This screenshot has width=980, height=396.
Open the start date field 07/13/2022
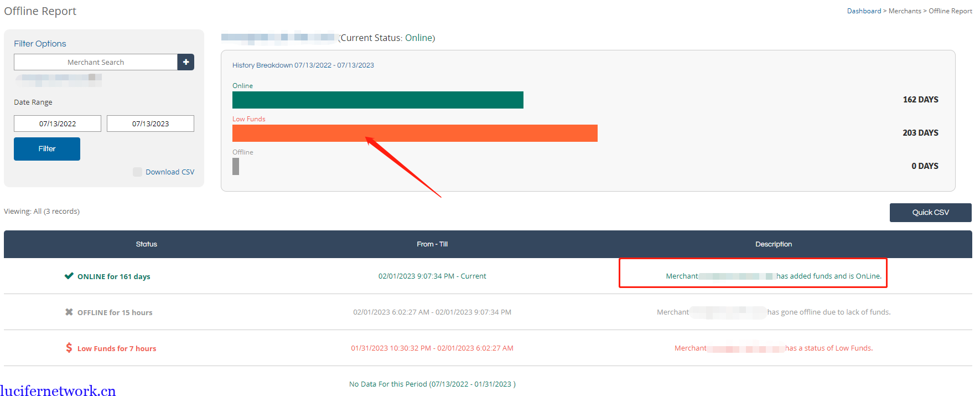coord(58,124)
